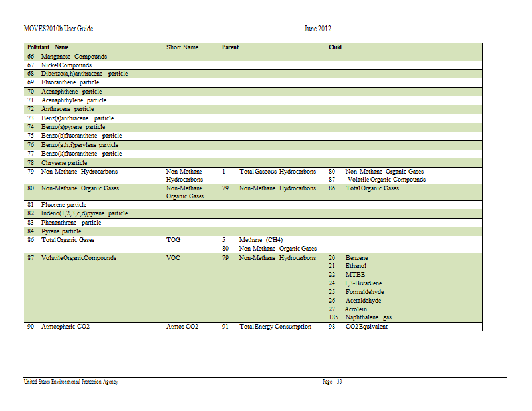Click Total Energy Consumption parent entry
This screenshot has height=411, width=532.
275,327
